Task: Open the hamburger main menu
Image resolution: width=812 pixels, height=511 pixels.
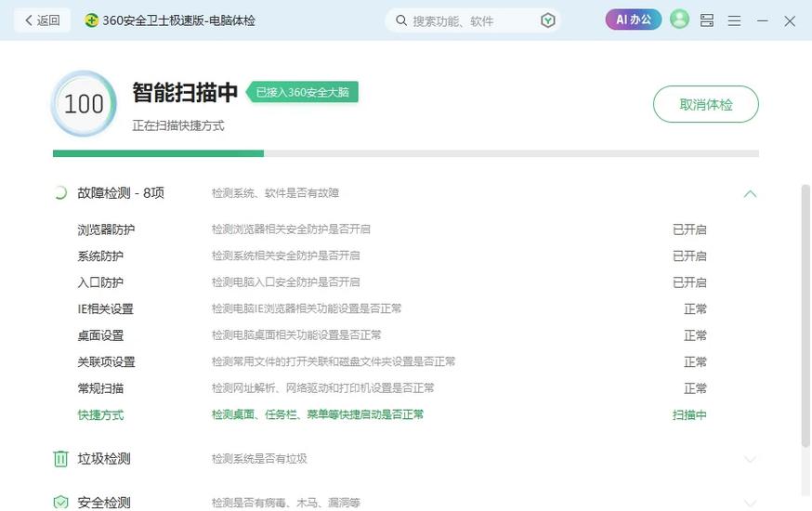Action: (x=734, y=20)
